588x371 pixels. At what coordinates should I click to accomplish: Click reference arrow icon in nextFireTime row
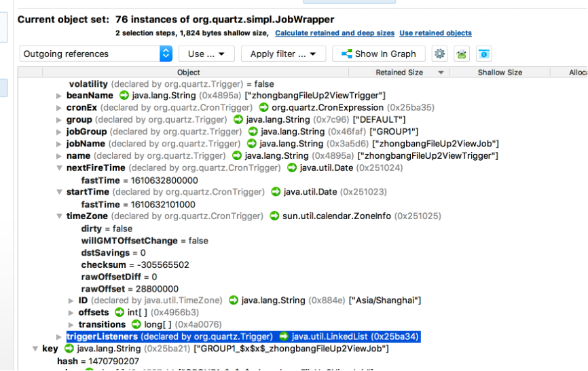292,168
